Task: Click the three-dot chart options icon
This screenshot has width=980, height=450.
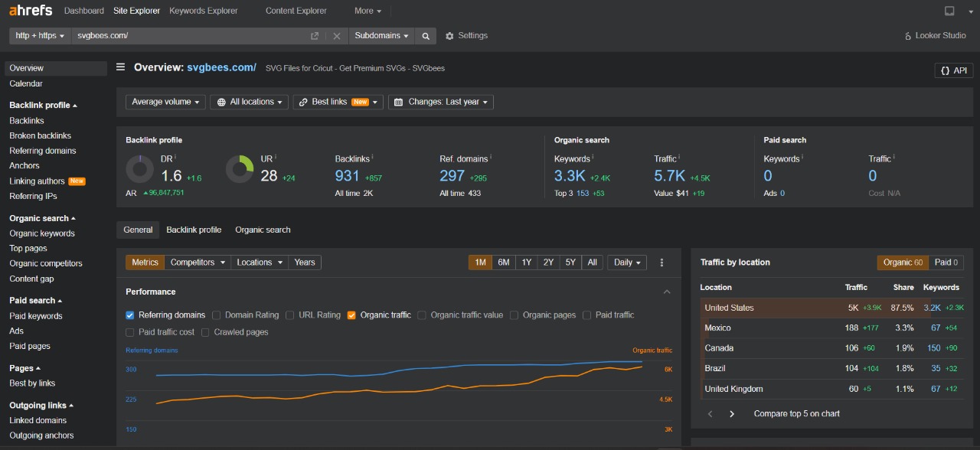Action: (x=661, y=262)
